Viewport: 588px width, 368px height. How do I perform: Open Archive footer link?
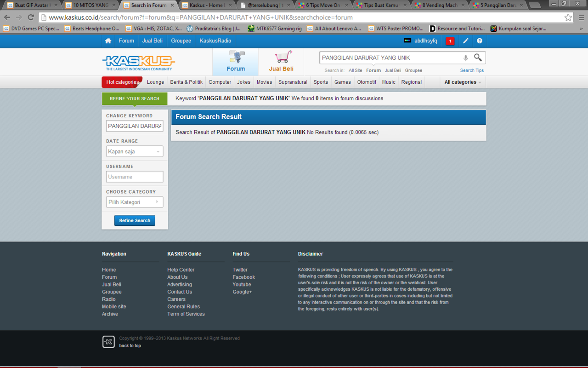click(x=110, y=314)
